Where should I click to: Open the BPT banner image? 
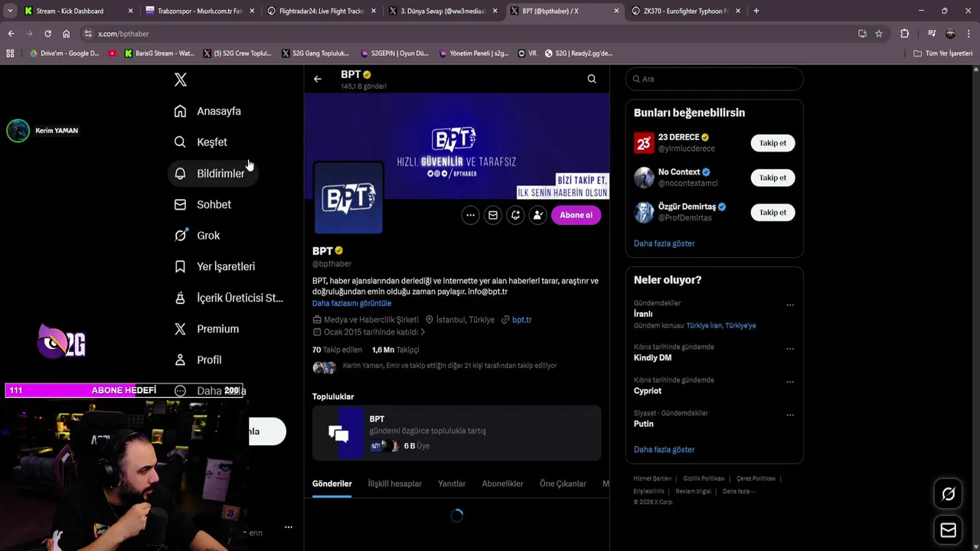tap(457, 145)
